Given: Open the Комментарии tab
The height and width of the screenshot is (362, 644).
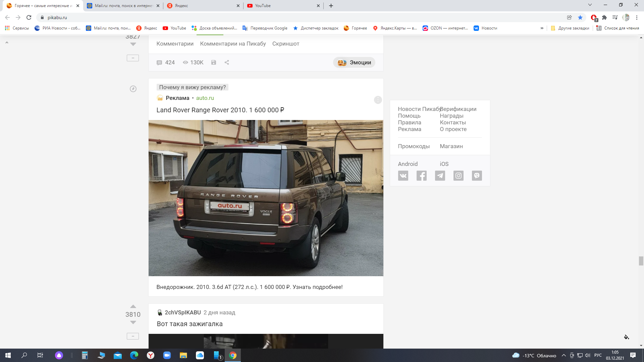Looking at the screenshot, I should click(175, 44).
